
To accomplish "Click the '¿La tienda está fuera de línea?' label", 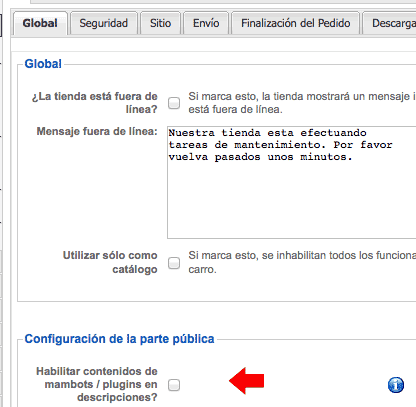I will click(95, 103).
